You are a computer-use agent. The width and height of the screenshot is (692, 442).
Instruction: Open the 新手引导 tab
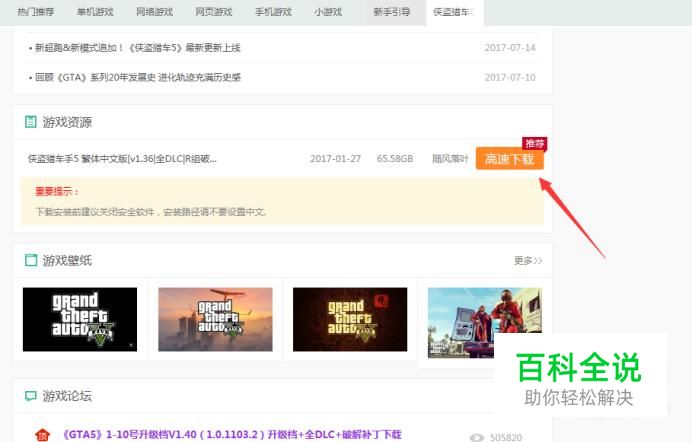tap(392, 12)
